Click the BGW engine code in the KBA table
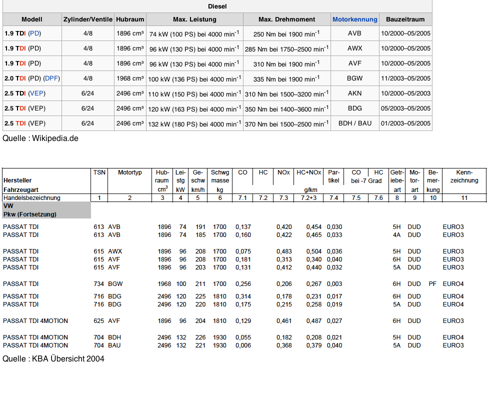 pos(115,284)
